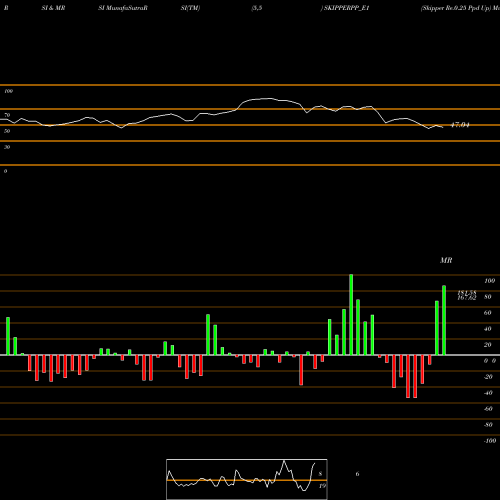Click the 47.04 RSI current value label
Screen dimensions: 500x500
(x=460, y=125)
